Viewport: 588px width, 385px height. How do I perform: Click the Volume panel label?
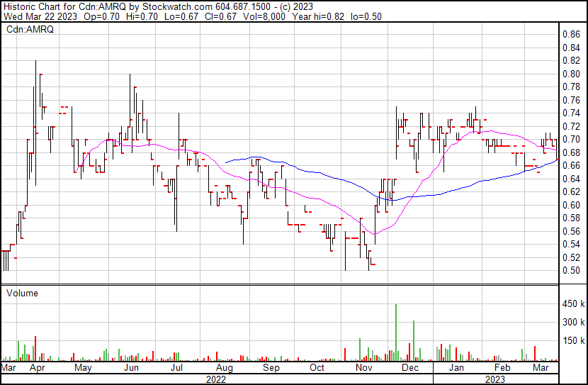point(22,293)
